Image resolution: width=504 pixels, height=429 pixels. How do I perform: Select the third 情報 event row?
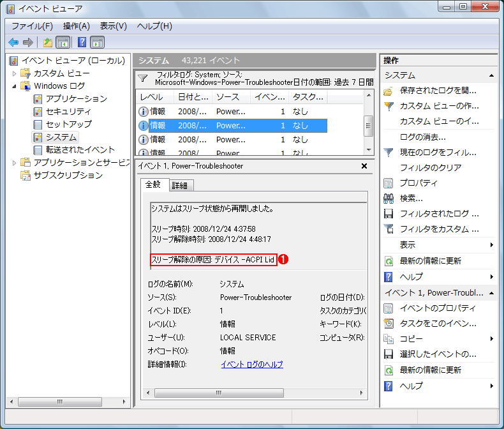[x=232, y=140]
